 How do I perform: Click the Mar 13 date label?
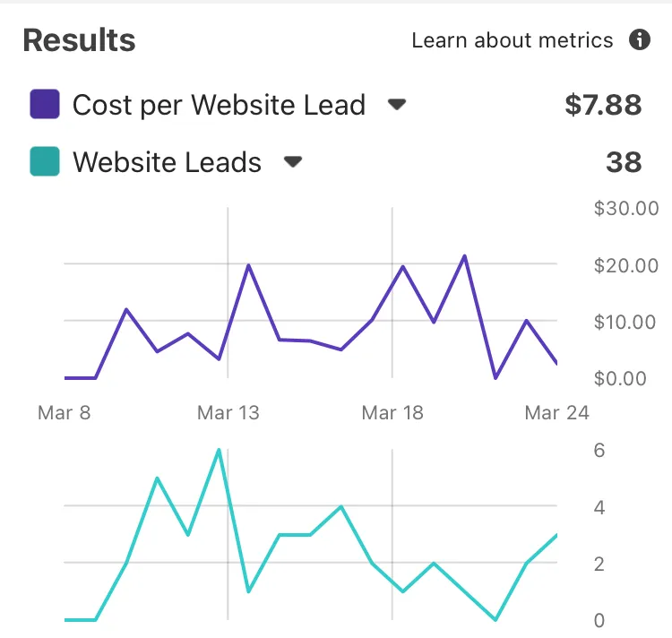click(x=228, y=412)
